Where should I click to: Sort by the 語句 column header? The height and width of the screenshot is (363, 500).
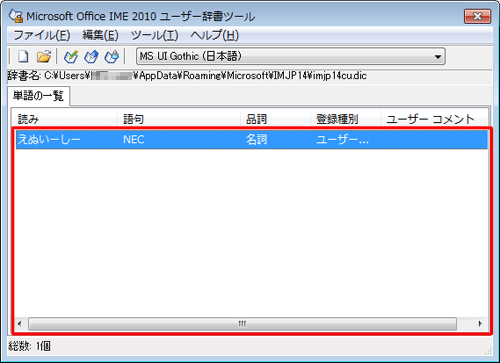point(179,119)
